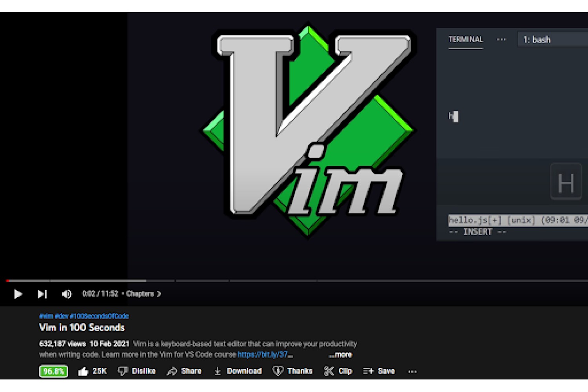Select the TERMINAL tab in video

point(466,40)
